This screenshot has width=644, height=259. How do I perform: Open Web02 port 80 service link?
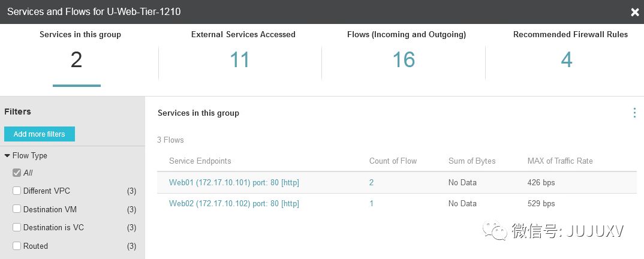(234, 203)
